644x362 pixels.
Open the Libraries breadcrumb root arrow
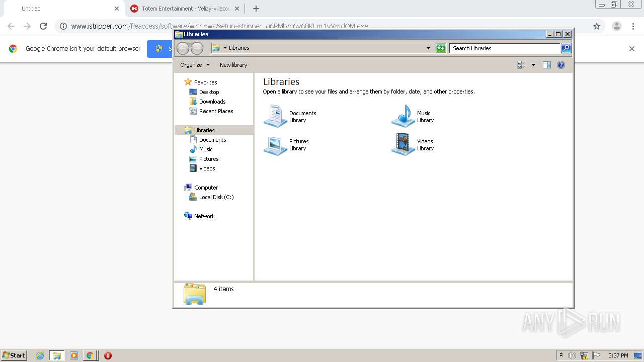coord(225,48)
